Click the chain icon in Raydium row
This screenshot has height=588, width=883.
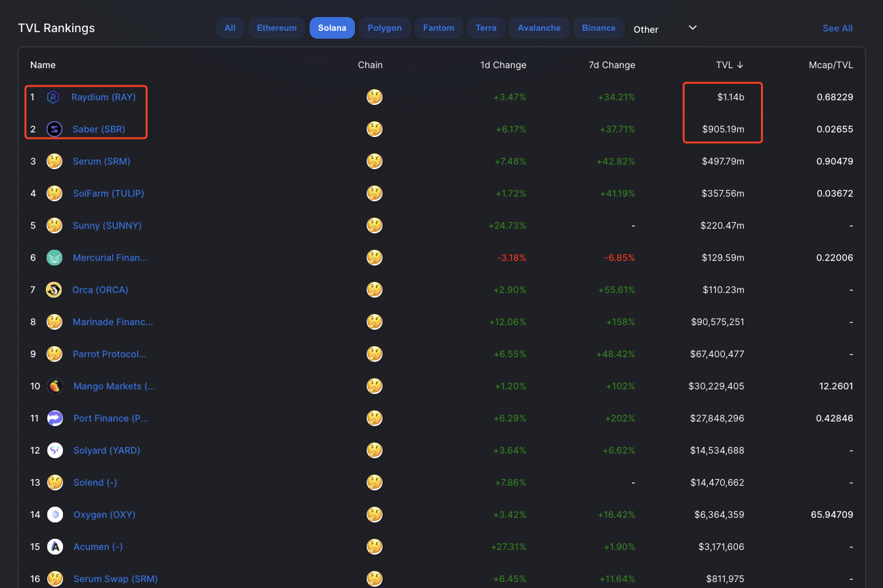coord(375,97)
